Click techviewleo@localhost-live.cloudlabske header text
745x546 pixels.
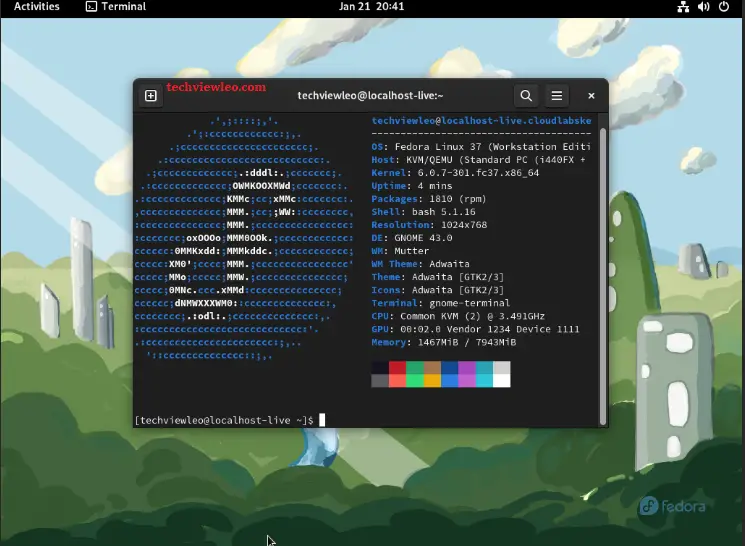click(481, 121)
